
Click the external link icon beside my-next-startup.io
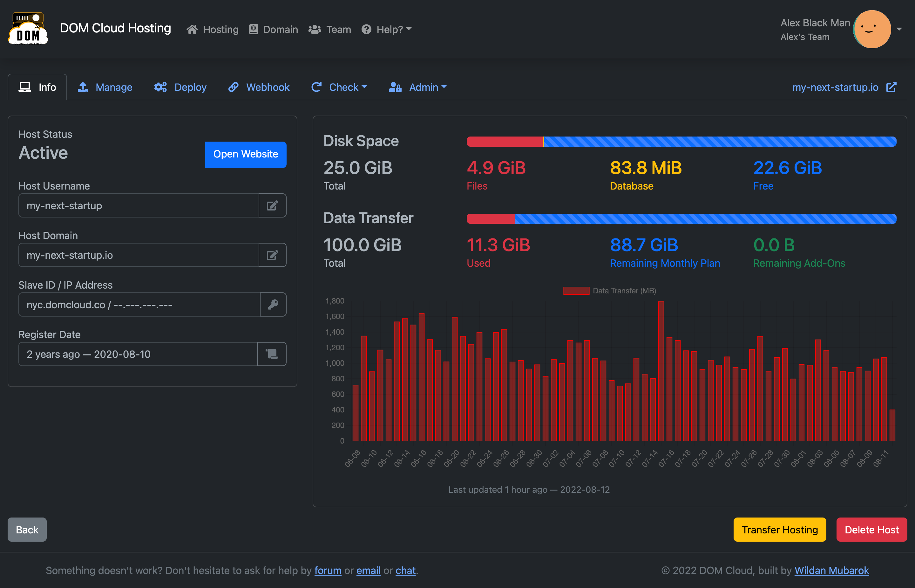[891, 87]
